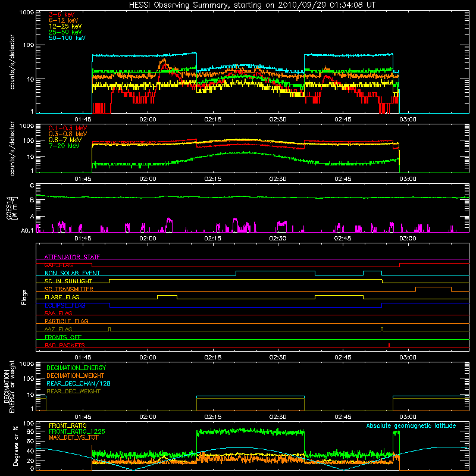Click the "12-25 keV" legend label

coord(65,26)
